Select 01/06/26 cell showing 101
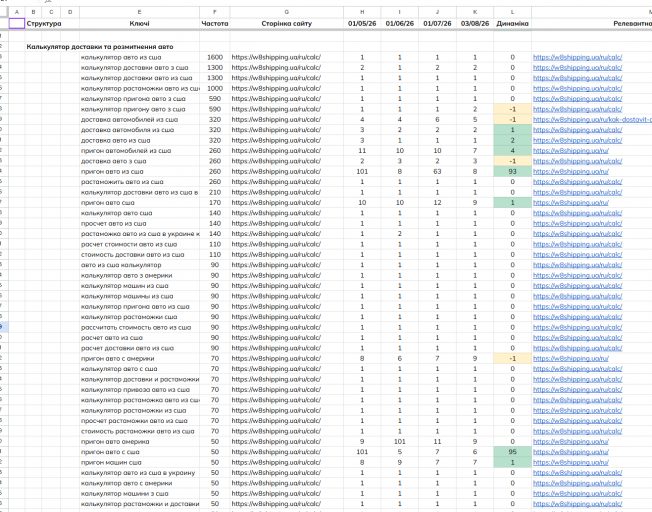The width and height of the screenshot is (652, 512). (400, 442)
